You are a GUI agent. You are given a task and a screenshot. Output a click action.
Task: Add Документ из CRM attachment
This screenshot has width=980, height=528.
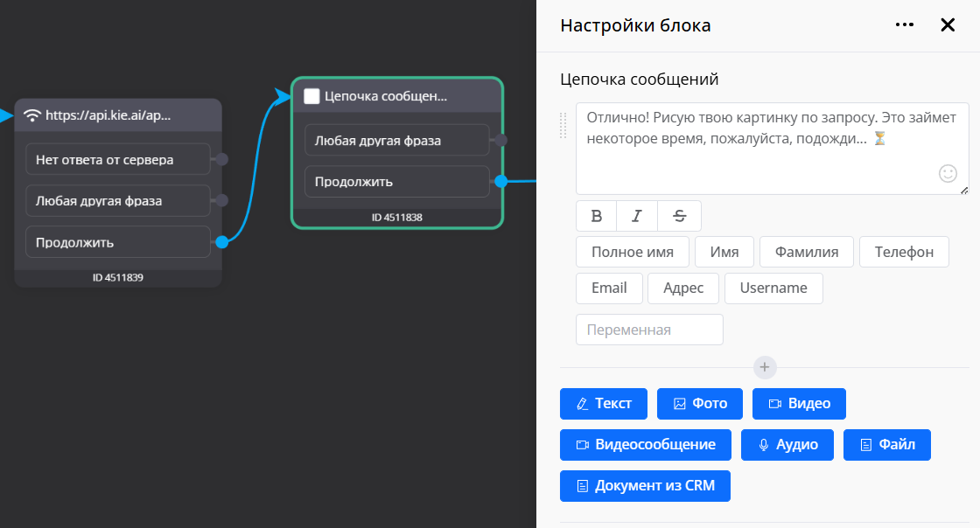(x=645, y=486)
